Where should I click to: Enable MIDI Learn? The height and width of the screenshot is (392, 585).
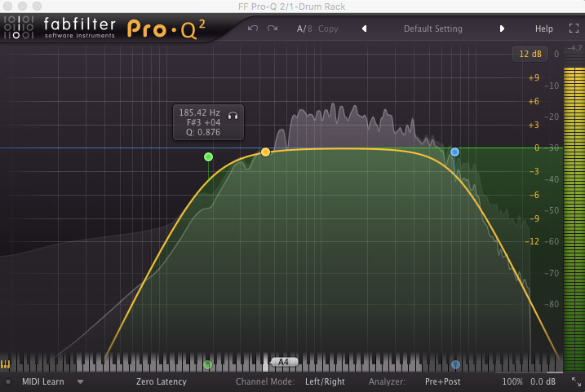pos(43,381)
